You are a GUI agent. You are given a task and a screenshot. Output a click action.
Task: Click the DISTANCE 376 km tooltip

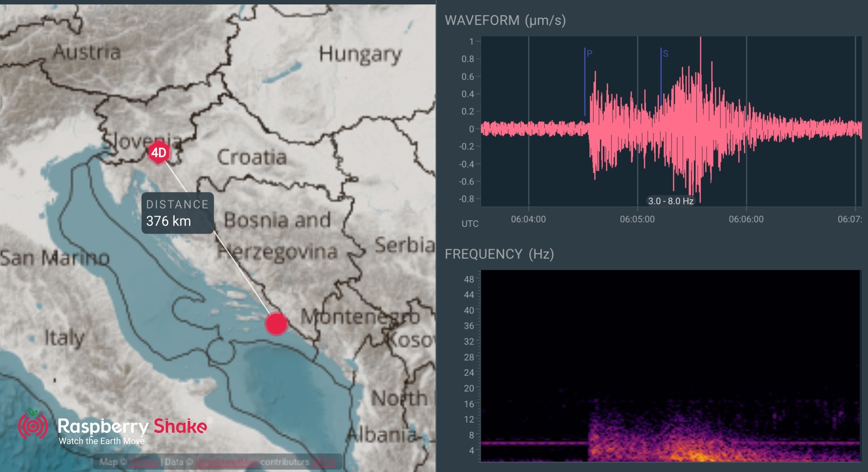pyautogui.click(x=177, y=213)
